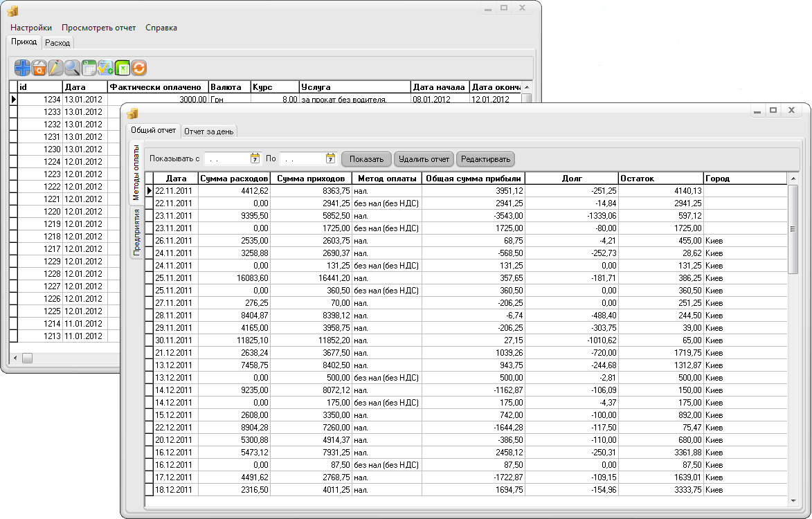Click the blue plus Add record icon

click(x=22, y=68)
